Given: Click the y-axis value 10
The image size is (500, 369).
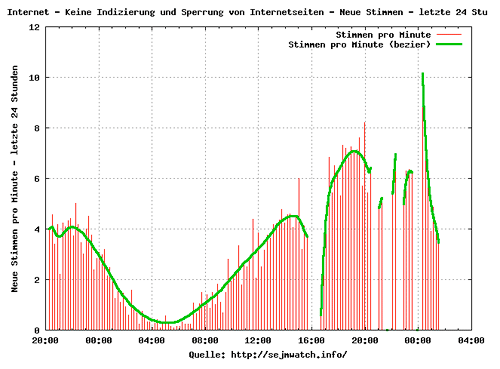Looking at the screenshot, I should tap(34, 78).
